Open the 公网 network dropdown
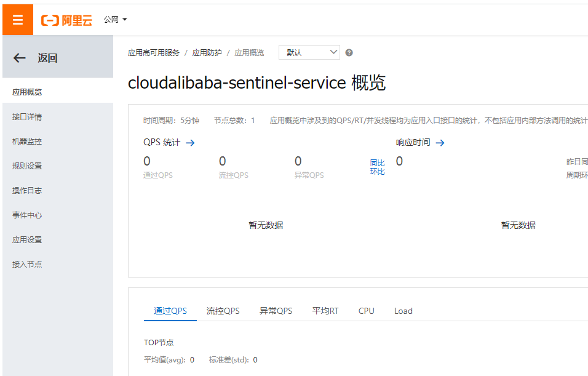This screenshot has height=376, width=588. pyautogui.click(x=116, y=20)
